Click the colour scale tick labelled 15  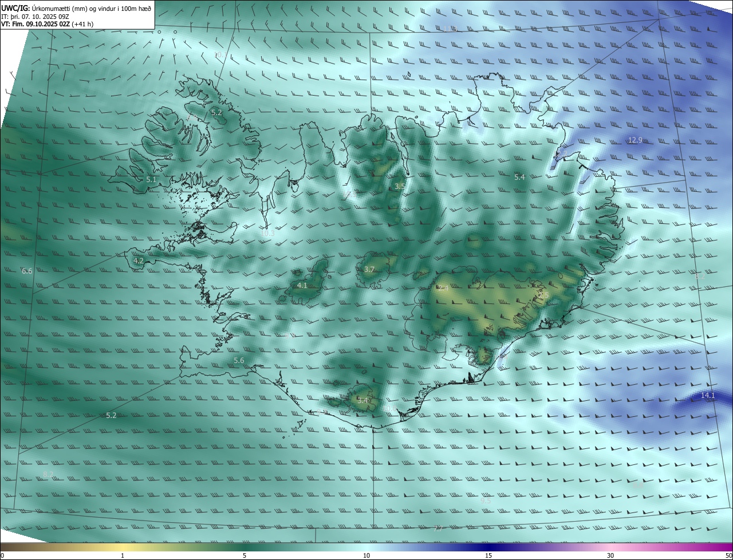(488, 555)
